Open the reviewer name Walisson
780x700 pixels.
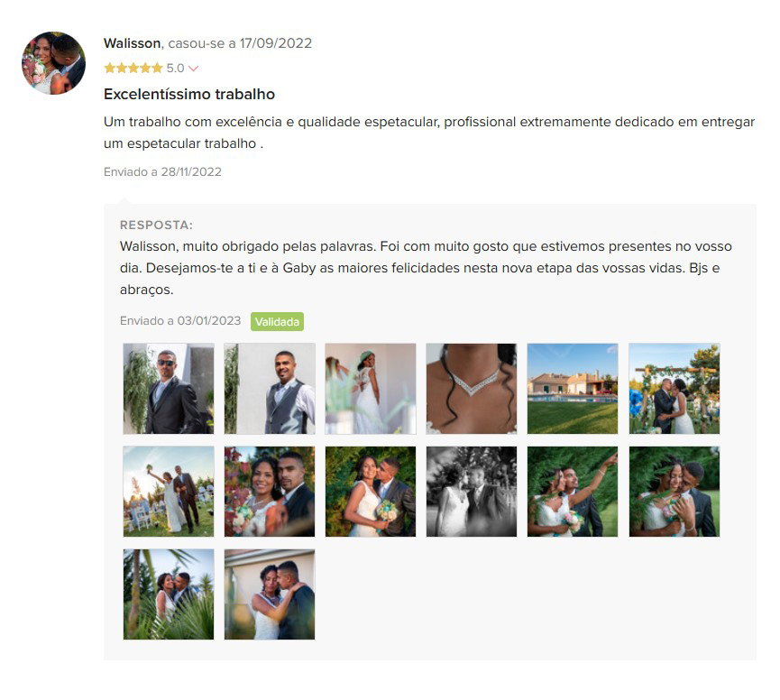pos(132,43)
